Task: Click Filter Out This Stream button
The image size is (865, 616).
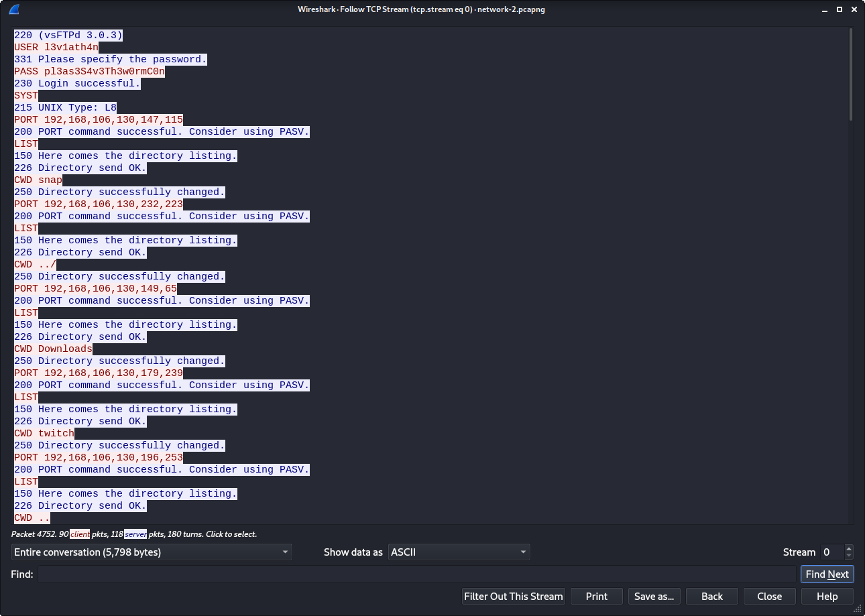Action: coord(514,597)
